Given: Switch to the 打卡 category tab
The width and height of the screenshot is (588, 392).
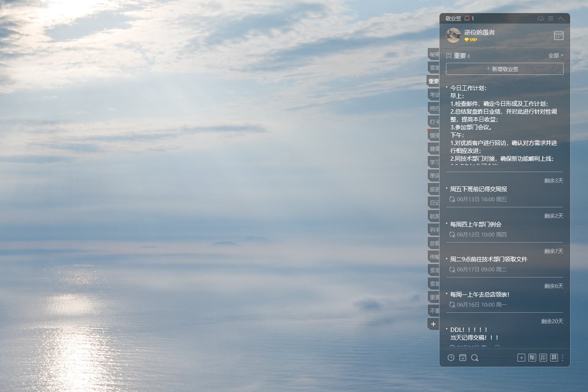Looking at the screenshot, I should tap(433, 122).
